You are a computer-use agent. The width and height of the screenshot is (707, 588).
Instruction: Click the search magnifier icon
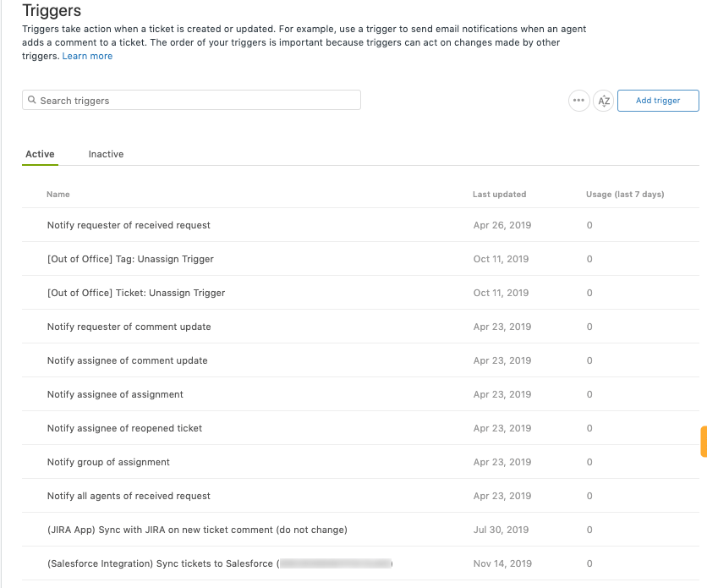(32, 100)
